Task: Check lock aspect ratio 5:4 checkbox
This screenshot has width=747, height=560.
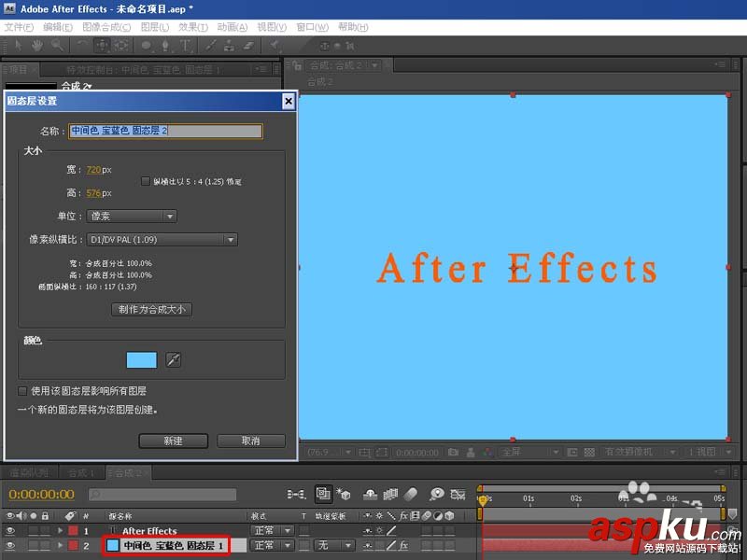Action: 146,181
